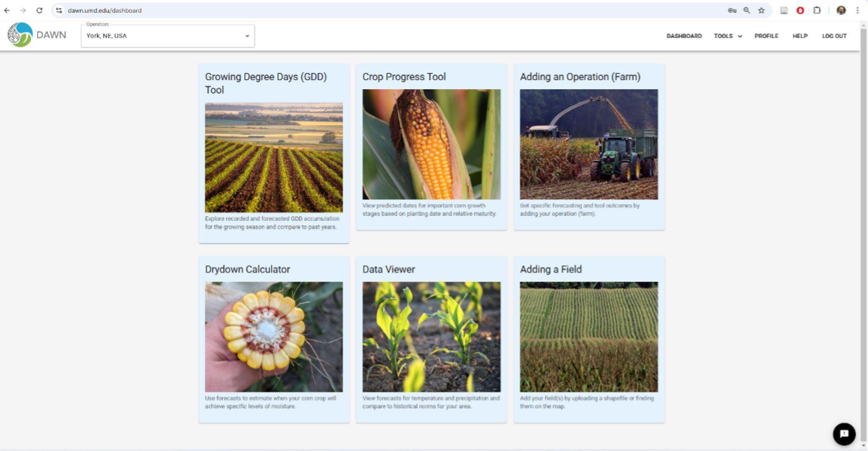The width and height of the screenshot is (868, 451).
Task: Open the HELP link
Action: pyautogui.click(x=800, y=36)
